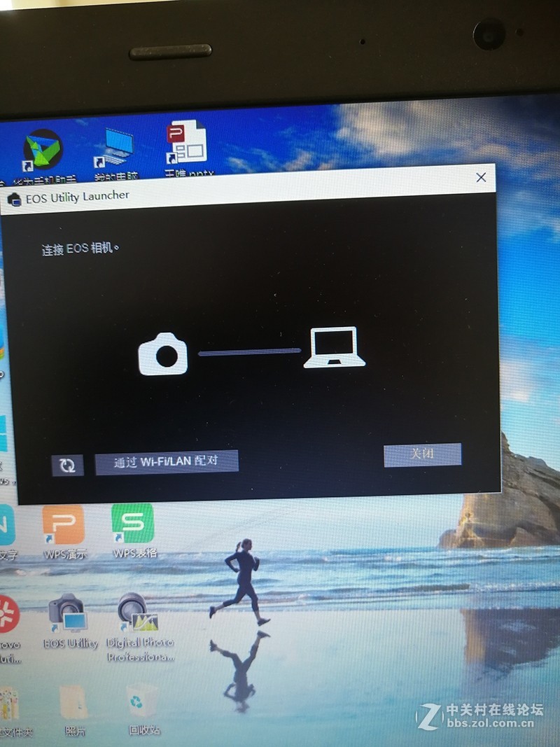The height and width of the screenshot is (747, 560).
Task: Select the EOS Utility desktop shortcut
Action: point(69,622)
